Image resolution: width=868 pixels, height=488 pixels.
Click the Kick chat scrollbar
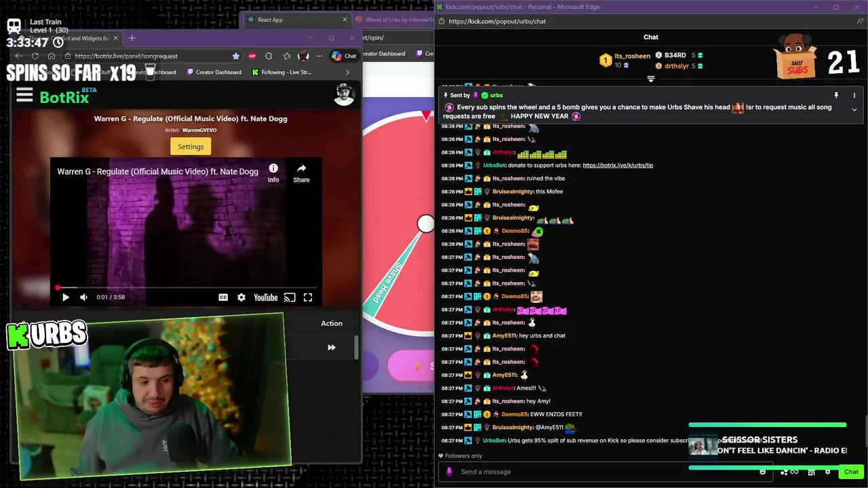point(865,432)
